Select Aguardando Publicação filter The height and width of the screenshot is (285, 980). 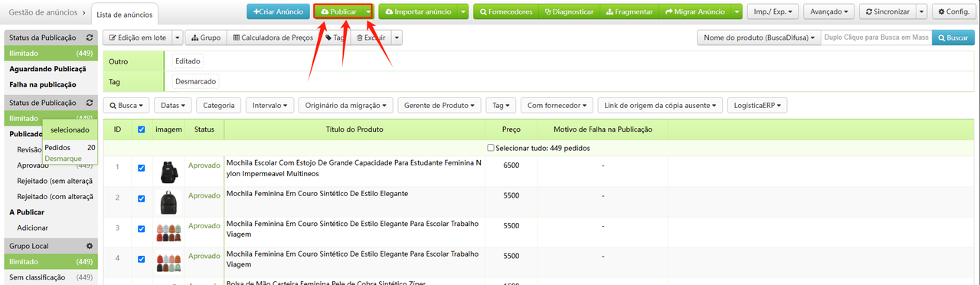click(51, 69)
